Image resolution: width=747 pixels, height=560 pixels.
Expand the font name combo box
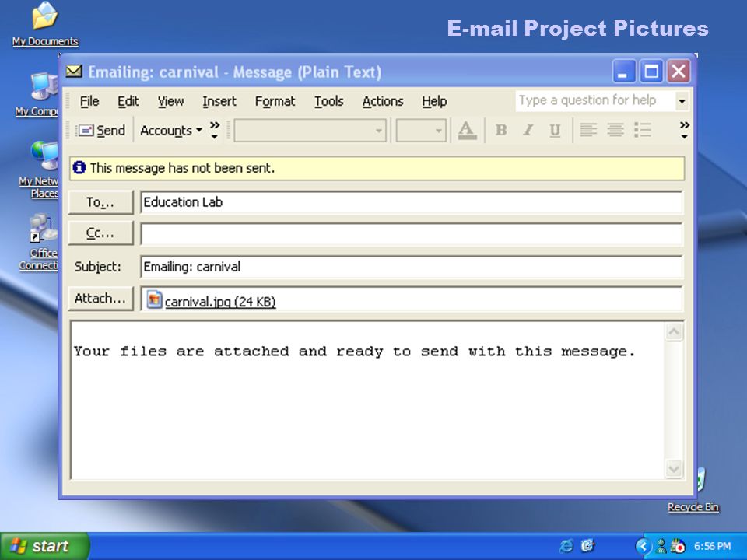379,131
